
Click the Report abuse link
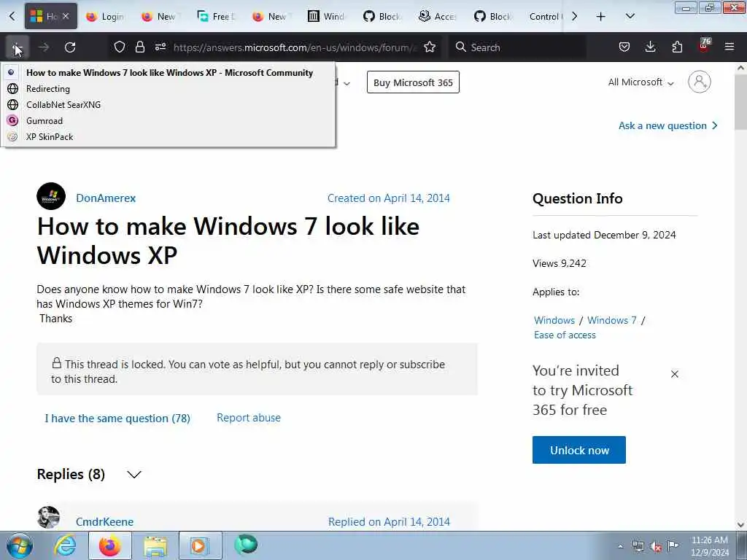click(249, 418)
